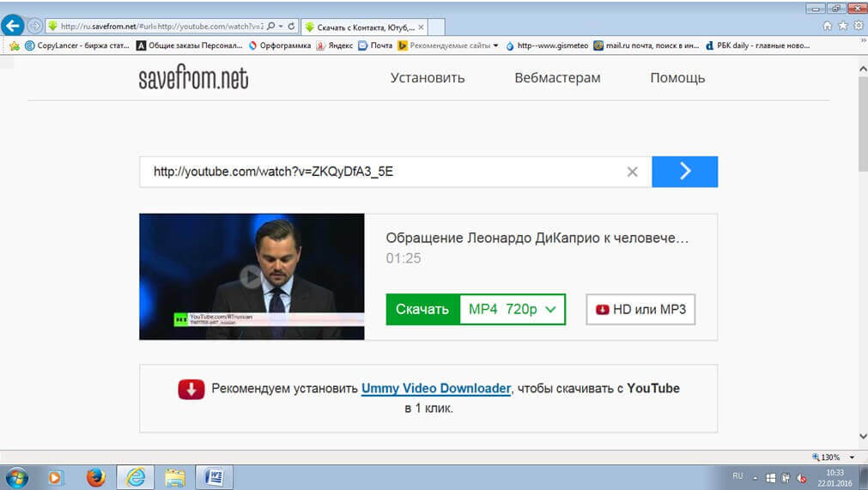Image resolution: width=868 pixels, height=490 pixels.
Task: Submit the video URL with blue arrow button
Action: coord(684,172)
